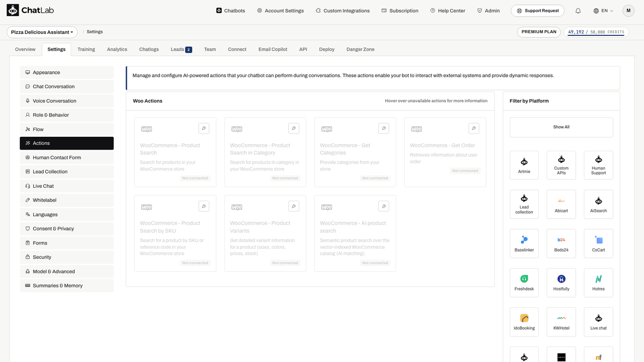
Task: Open Security settings in sidebar
Action: click(x=67, y=257)
